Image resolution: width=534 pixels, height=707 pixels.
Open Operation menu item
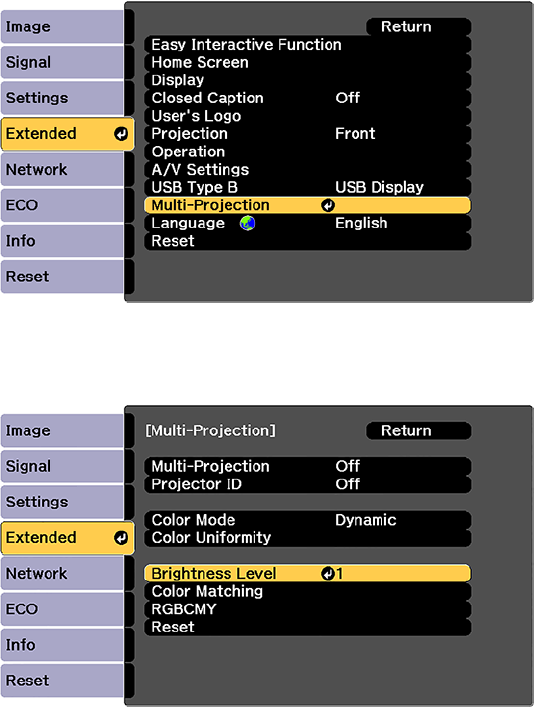[x=308, y=152]
